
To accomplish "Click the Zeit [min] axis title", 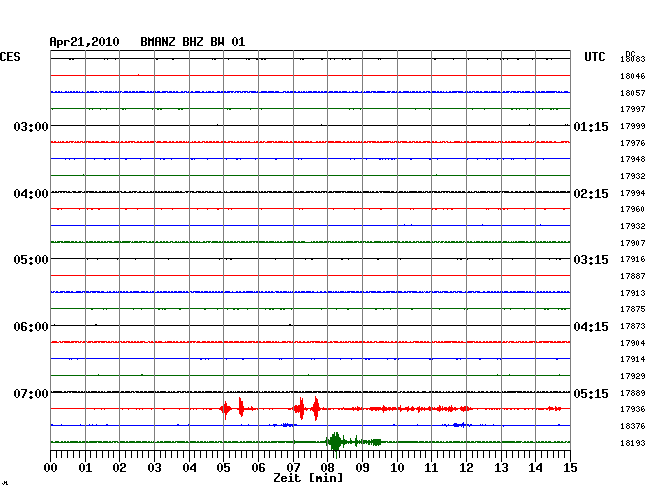I will (x=308, y=478).
